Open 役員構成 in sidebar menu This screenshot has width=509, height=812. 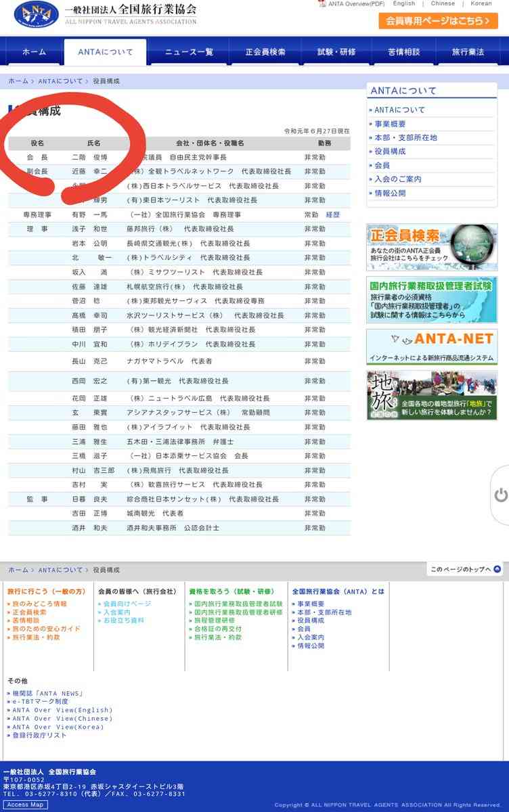click(390, 152)
